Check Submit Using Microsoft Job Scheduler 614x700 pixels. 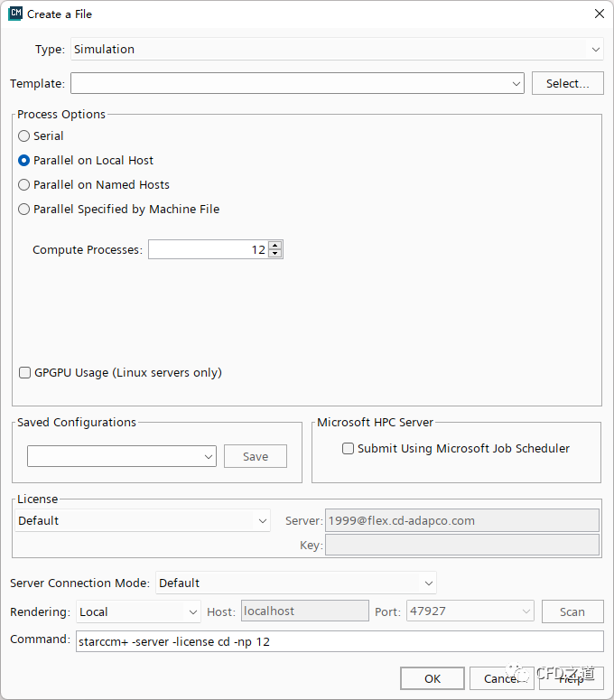348,449
